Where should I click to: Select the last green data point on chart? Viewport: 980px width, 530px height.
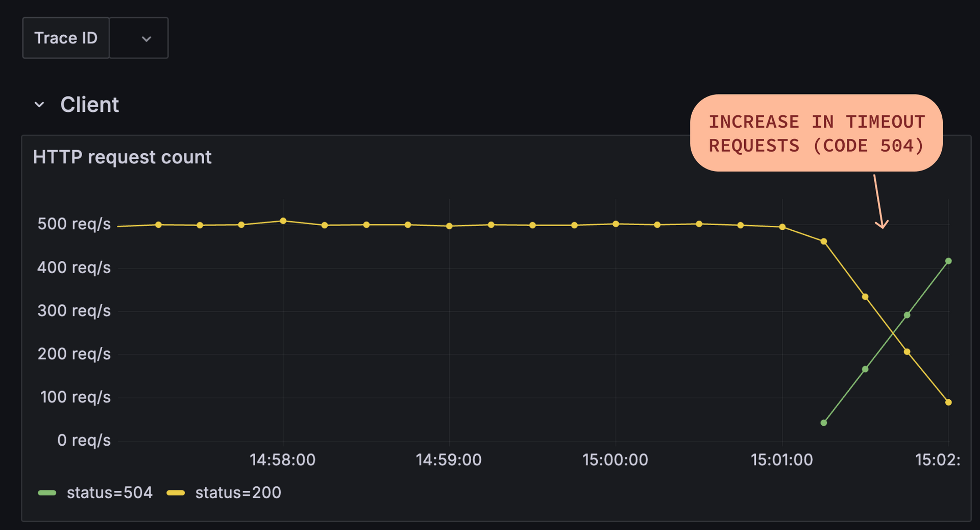click(949, 261)
